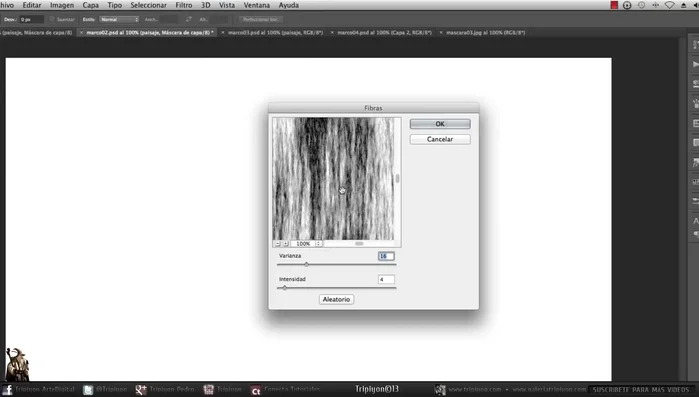Viewport: 699px width, 397px height.
Task: Click the Varianza slider handle
Action: [306, 265]
